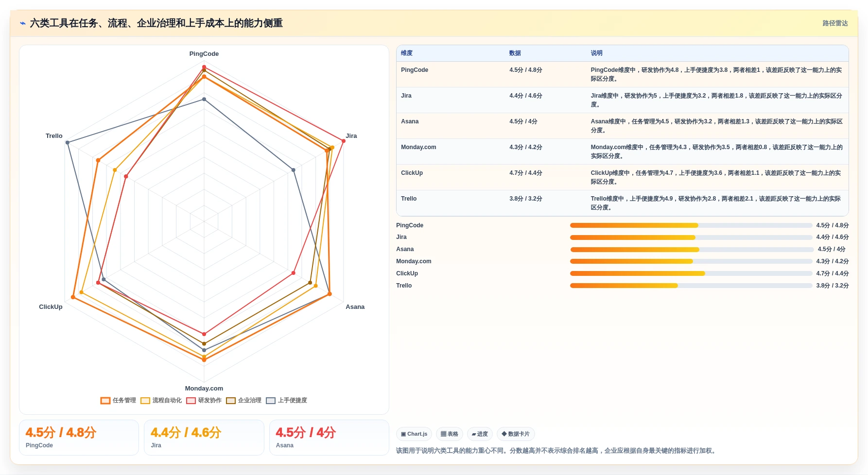Click the Jira radar axis label

[351, 136]
